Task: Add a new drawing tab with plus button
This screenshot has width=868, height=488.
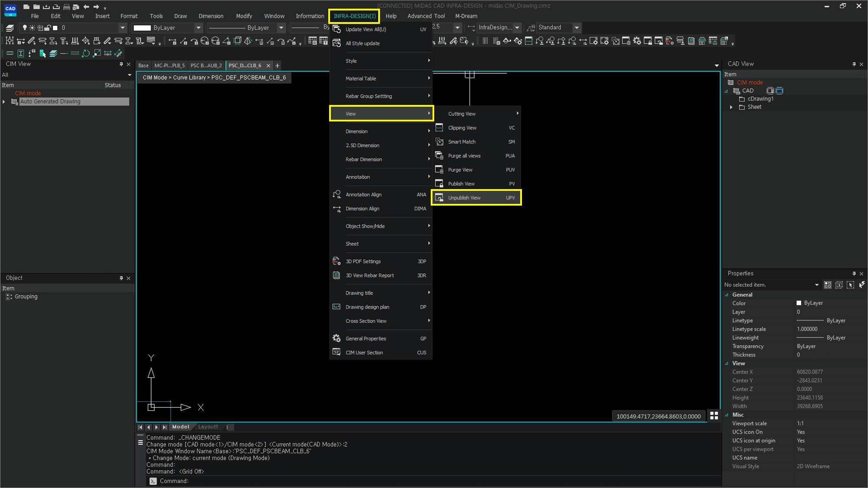Action: tap(277, 66)
